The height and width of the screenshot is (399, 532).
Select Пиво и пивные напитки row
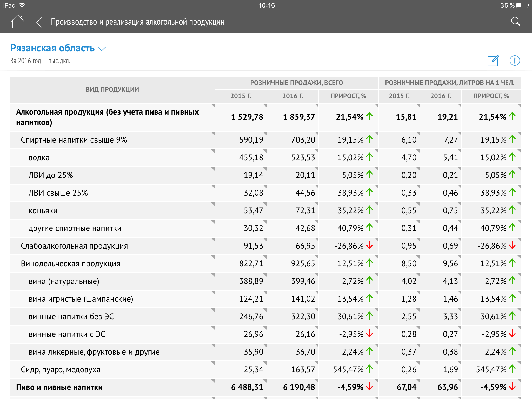coord(59,387)
